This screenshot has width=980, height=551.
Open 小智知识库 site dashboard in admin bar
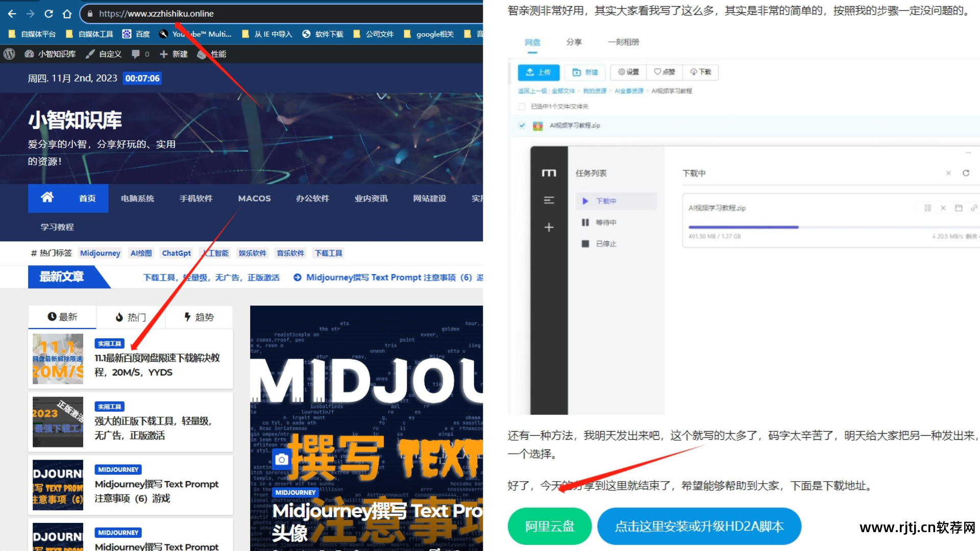50,54
